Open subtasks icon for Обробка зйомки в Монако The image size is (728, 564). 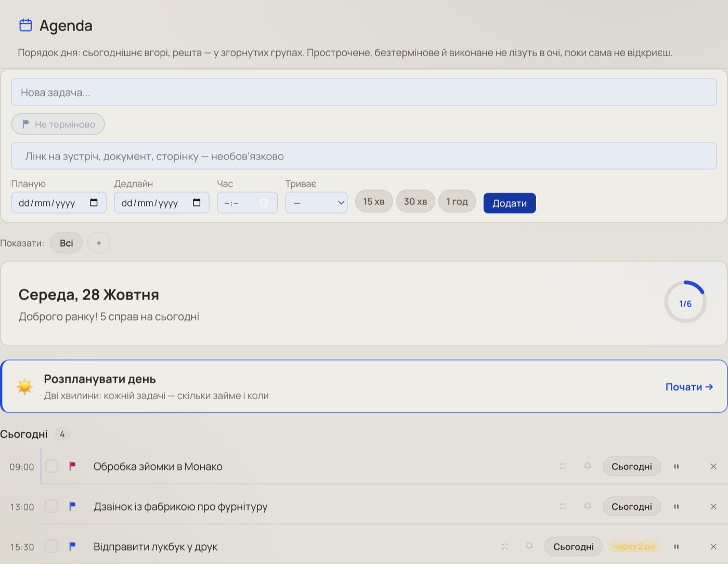pos(563,466)
